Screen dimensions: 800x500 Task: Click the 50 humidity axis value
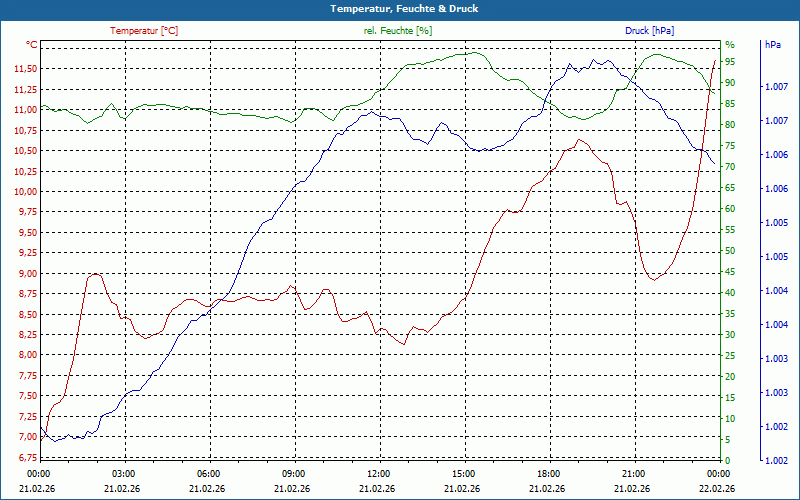point(731,251)
